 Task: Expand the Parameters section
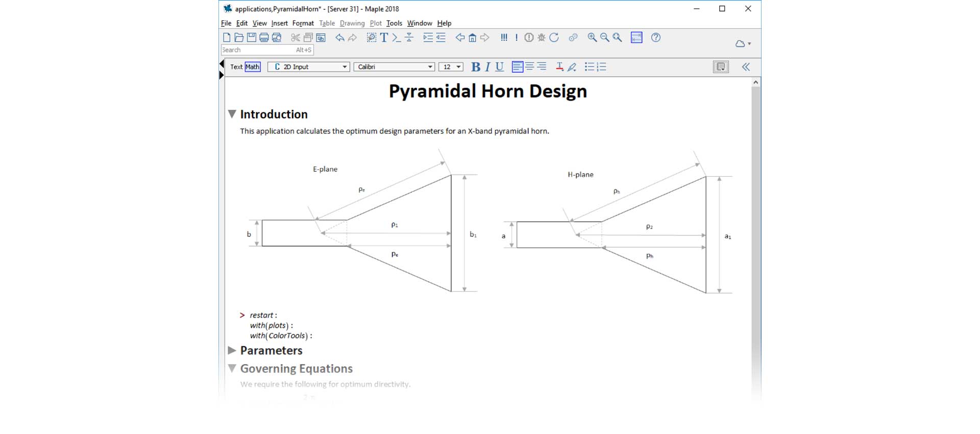coord(232,350)
